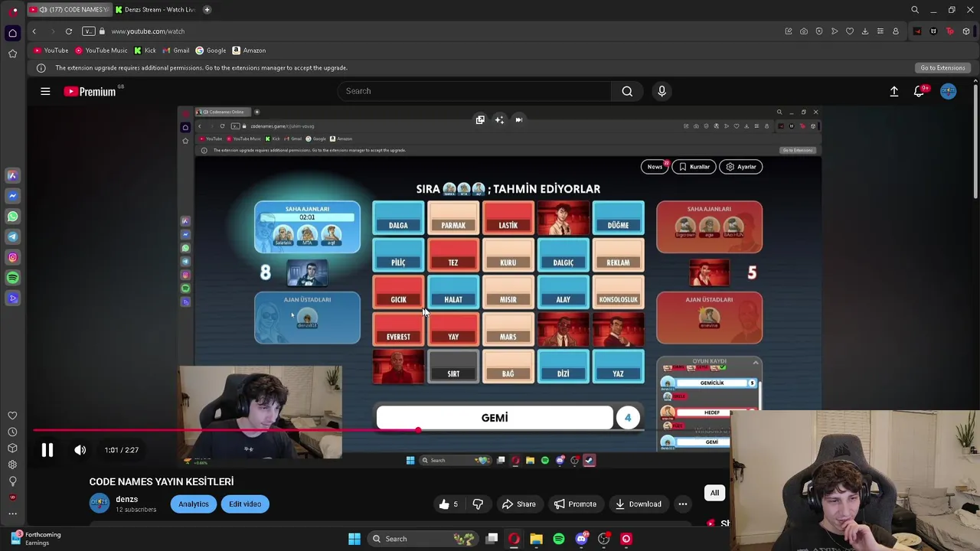Go to Opera start page home icon

point(12,33)
